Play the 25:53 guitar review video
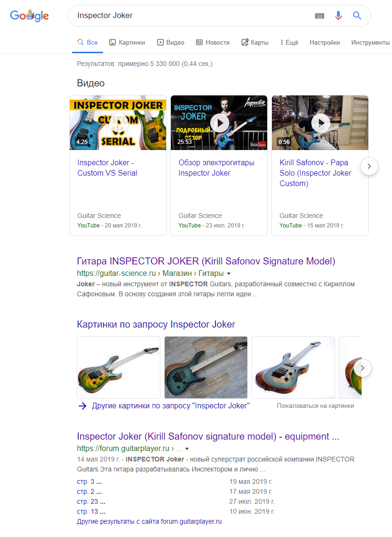The height and width of the screenshot is (537, 392). point(219,122)
